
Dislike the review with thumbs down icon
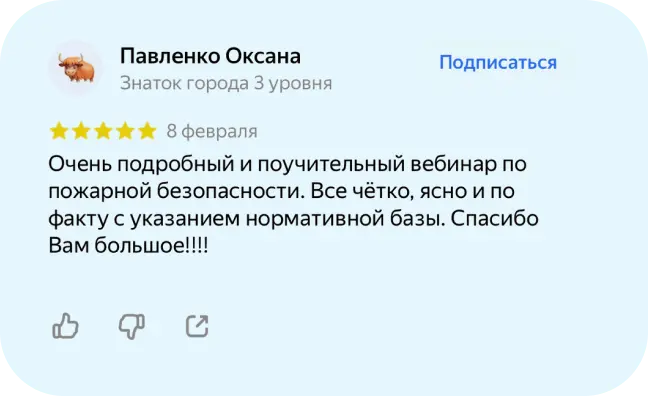pos(132,327)
